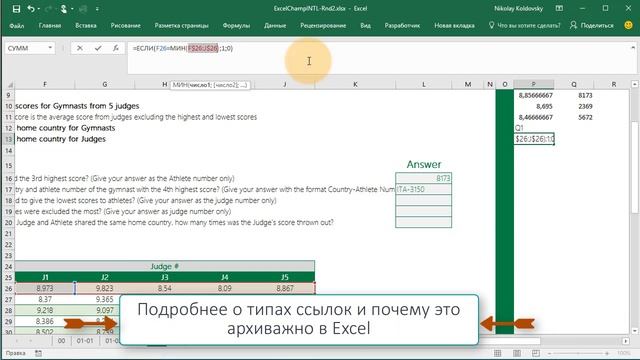Switch to Page Layout view icon
640x360 pixels.
517,353
